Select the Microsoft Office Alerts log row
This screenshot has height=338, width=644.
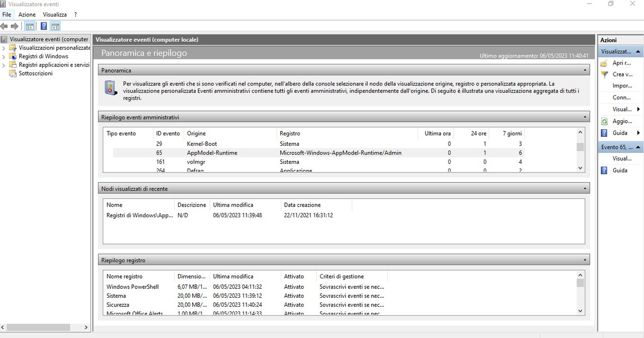click(246, 313)
